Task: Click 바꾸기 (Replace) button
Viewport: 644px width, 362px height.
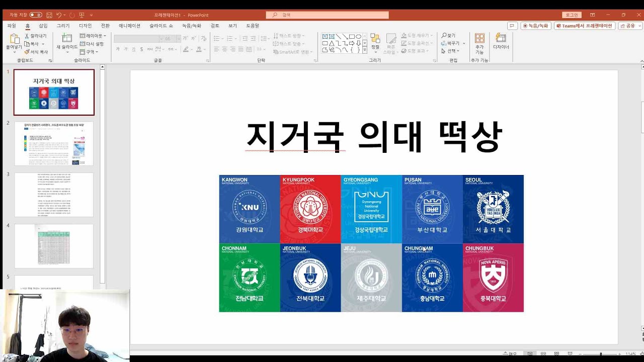Action: tap(451, 43)
